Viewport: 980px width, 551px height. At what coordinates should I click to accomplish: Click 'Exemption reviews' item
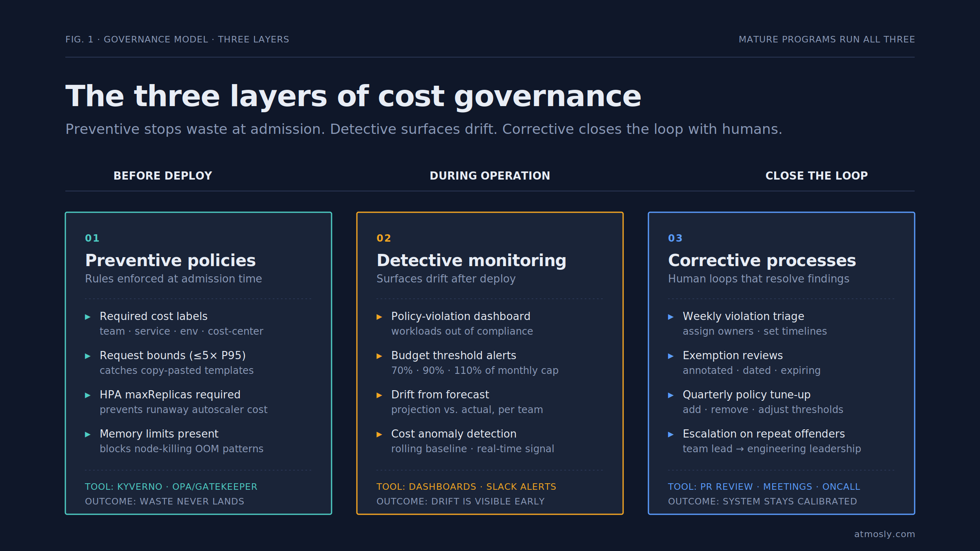(733, 355)
